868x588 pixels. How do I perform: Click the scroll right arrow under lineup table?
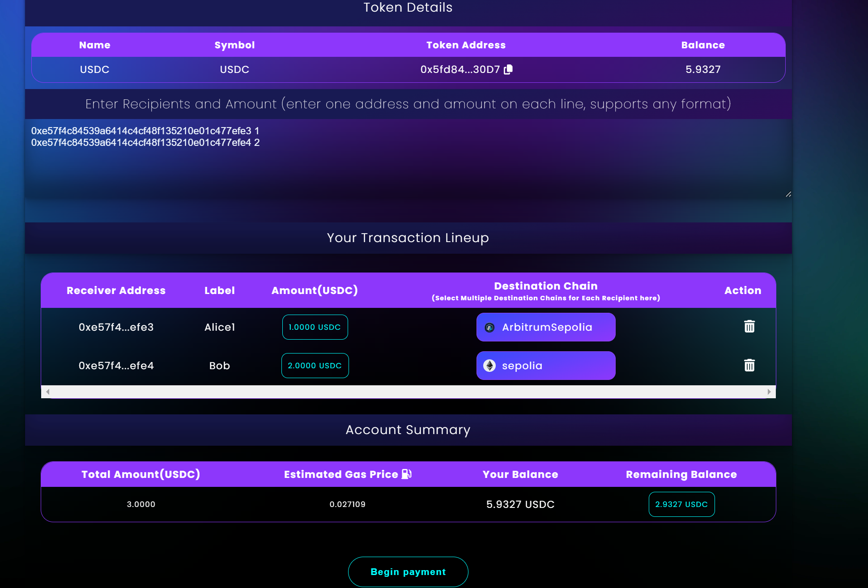pos(769,392)
